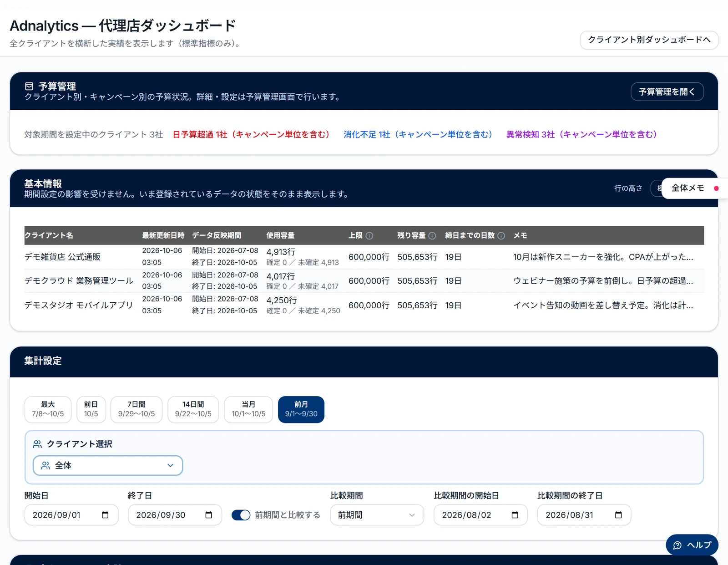Click client name デモ雑貨店 公式通販
The width and height of the screenshot is (728, 565).
pos(62,257)
